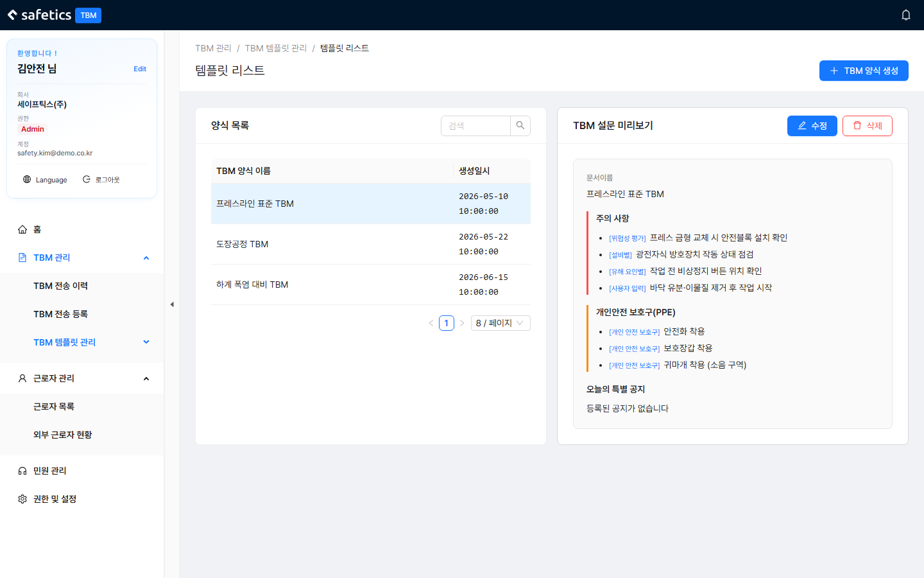The image size is (924, 578).
Task: Click the 수정 edit button
Action: pos(812,126)
